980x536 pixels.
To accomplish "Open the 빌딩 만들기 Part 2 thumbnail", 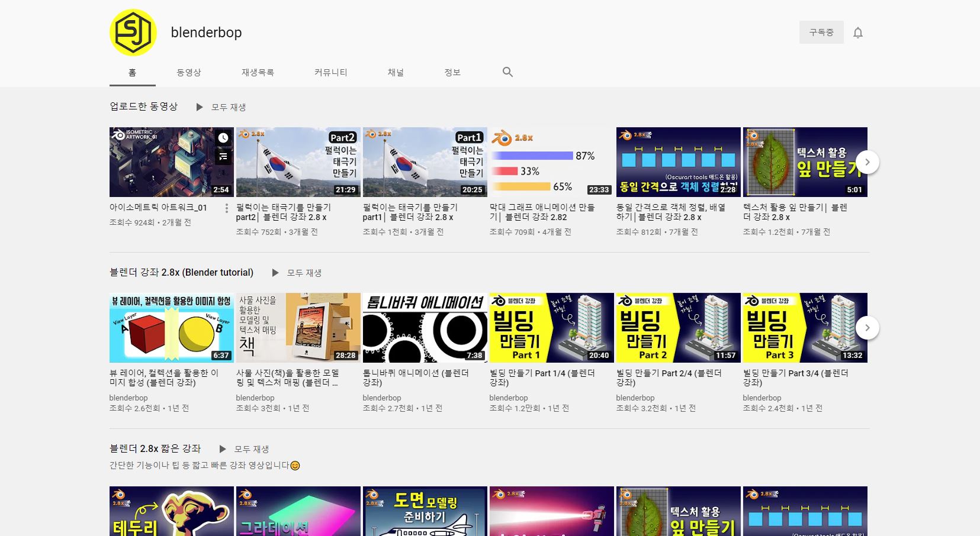I will [679, 328].
